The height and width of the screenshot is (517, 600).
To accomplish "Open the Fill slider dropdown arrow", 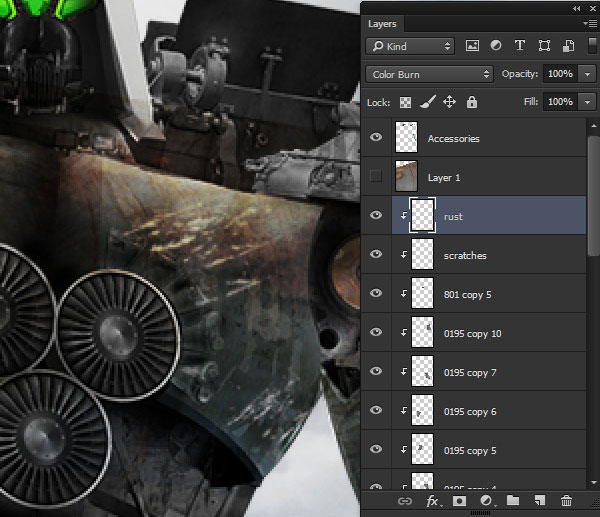I will click(587, 102).
